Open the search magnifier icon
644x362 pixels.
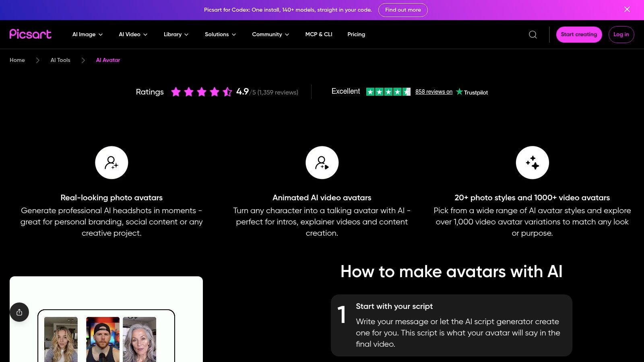[x=533, y=35]
